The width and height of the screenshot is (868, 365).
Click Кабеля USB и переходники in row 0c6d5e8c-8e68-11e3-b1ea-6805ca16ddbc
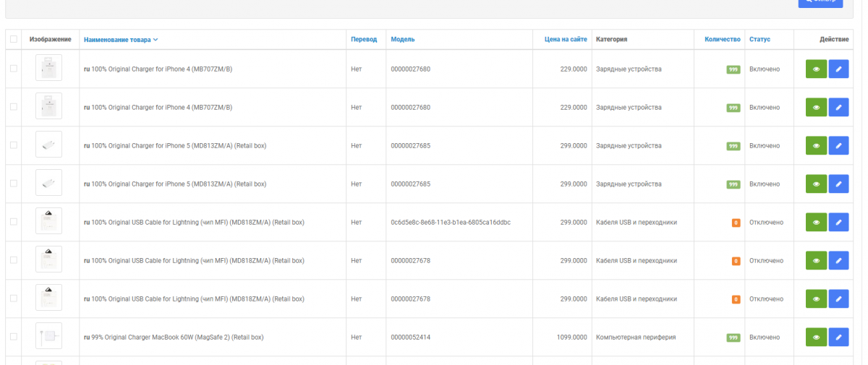click(637, 223)
